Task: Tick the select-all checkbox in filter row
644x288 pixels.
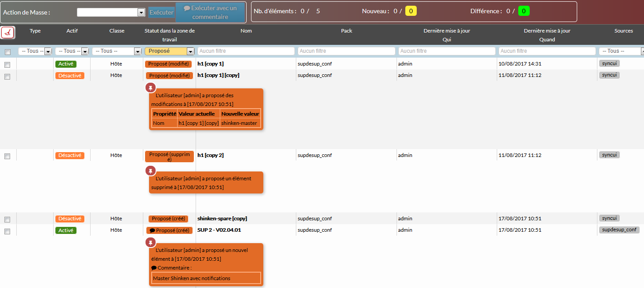Action: click(7, 52)
